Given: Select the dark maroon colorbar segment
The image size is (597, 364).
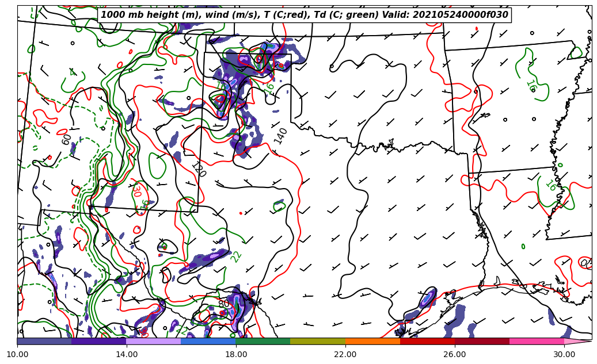Looking at the screenshot, I should (482, 341).
